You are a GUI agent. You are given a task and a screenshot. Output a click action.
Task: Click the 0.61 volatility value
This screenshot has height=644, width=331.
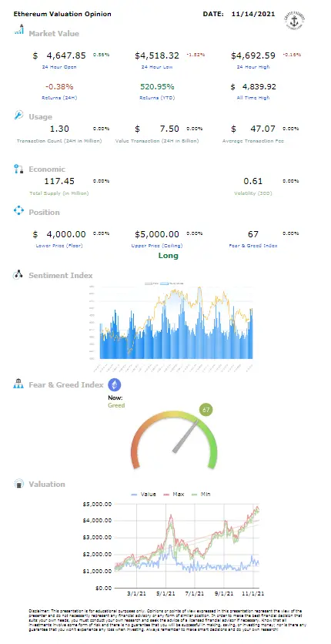tap(253, 181)
